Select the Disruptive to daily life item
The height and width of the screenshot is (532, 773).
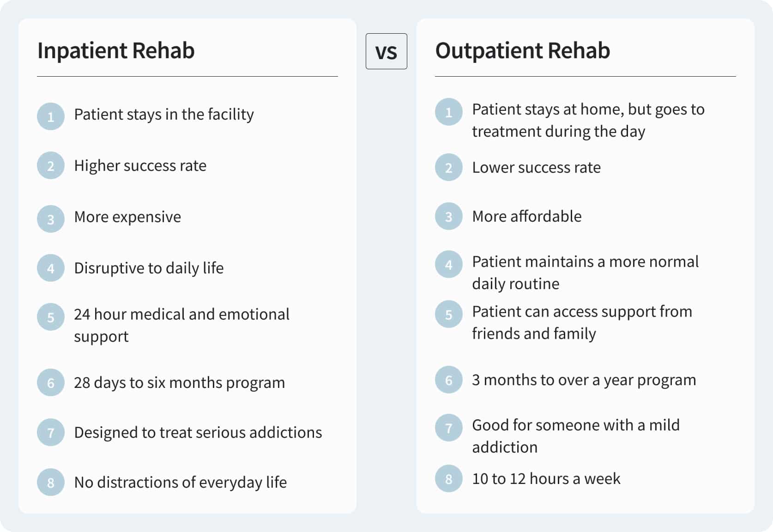click(149, 268)
